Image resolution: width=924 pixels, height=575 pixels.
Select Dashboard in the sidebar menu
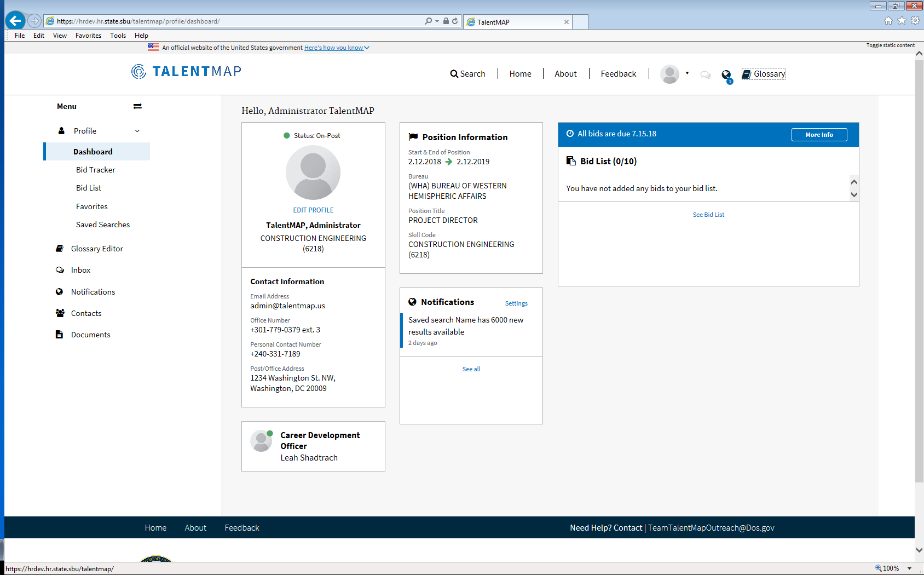97,152
